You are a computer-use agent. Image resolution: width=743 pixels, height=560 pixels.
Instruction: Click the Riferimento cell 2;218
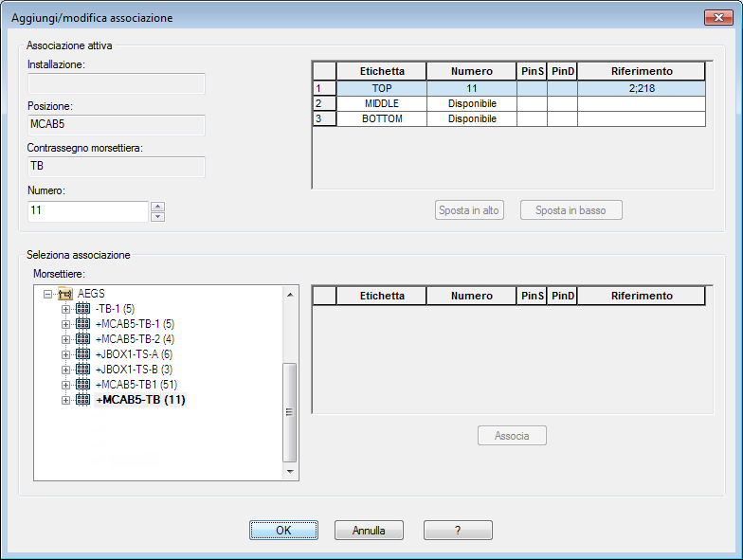point(642,89)
